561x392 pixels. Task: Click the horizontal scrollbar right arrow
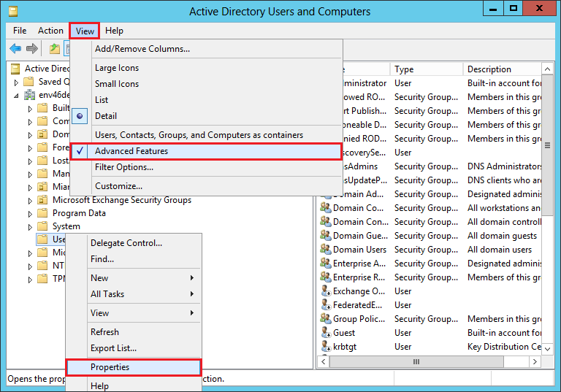535,361
